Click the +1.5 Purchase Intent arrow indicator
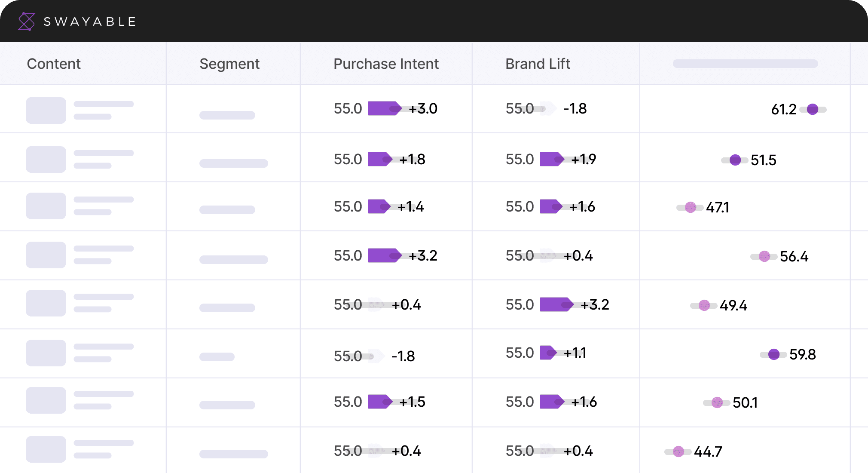Viewport: 868px width, 473px height. point(380,402)
